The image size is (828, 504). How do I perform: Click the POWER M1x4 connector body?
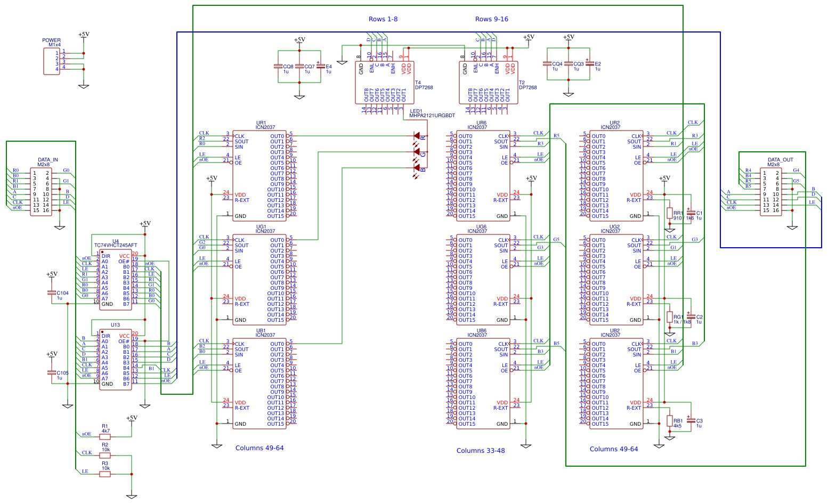point(52,61)
